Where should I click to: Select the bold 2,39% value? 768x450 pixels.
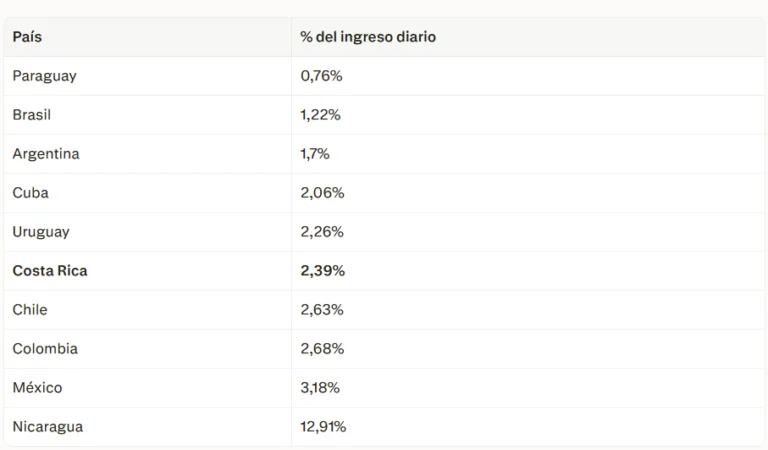pyautogui.click(x=323, y=270)
